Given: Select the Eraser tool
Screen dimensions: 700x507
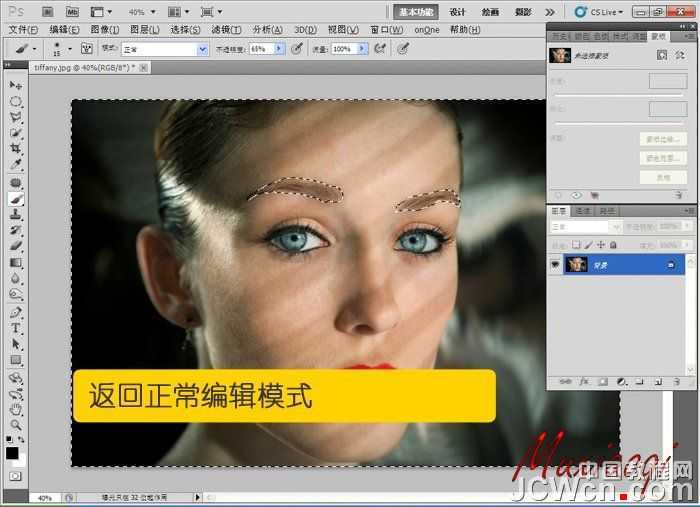Looking at the screenshot, I should click(16, 246).
